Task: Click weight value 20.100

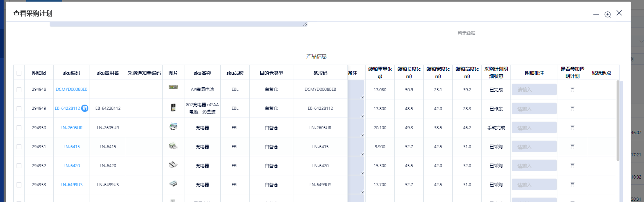Action: (x=380, y=128)
